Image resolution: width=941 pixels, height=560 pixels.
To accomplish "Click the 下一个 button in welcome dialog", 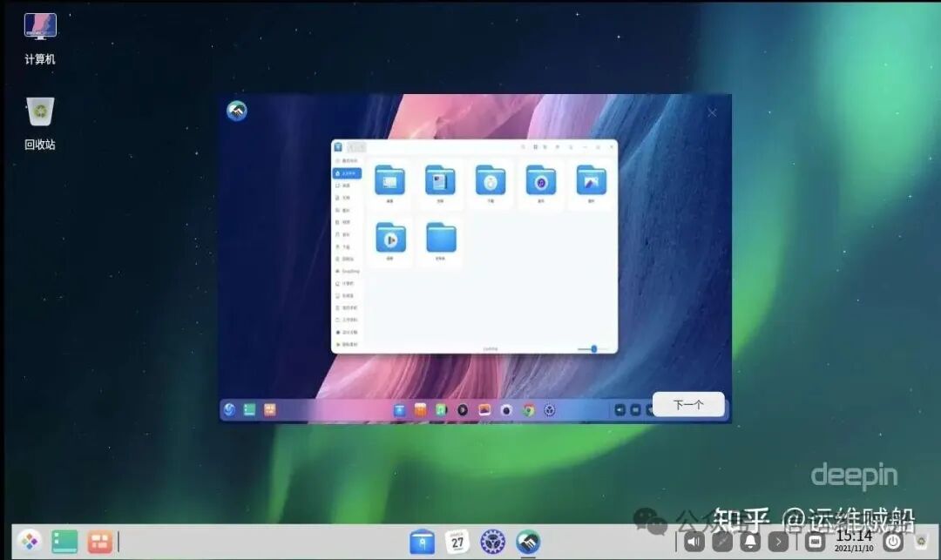I will coord(688,405).
